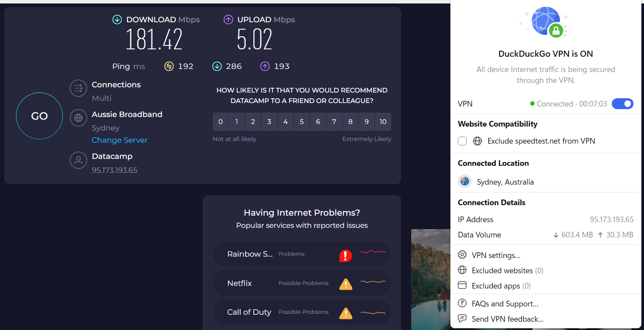
Task: Select 10 on the recommendation scale
Action: (383, 121)
